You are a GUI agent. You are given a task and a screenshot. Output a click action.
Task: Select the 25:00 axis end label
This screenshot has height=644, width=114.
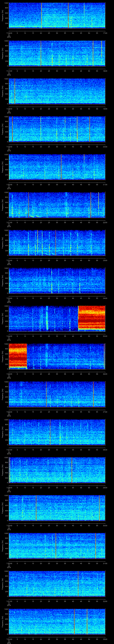[105, 336]
